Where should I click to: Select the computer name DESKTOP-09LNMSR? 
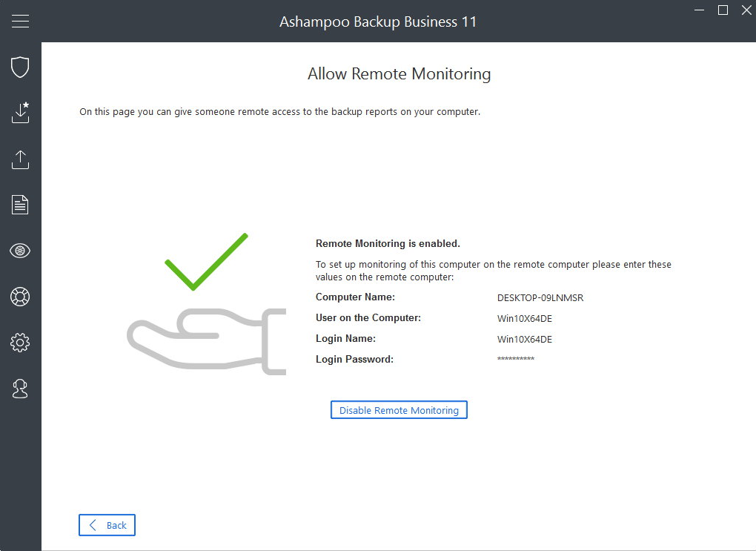point(540,297)
